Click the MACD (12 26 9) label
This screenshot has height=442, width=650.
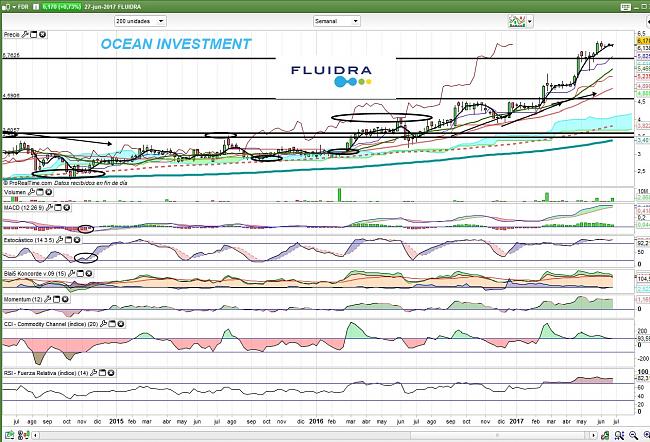[x=24, y=207]
